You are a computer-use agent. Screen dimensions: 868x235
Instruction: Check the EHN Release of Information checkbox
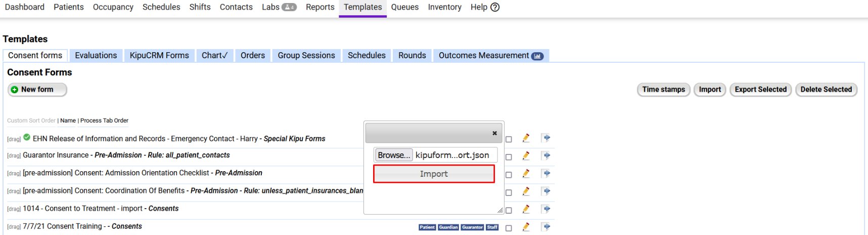click(509, 139)
